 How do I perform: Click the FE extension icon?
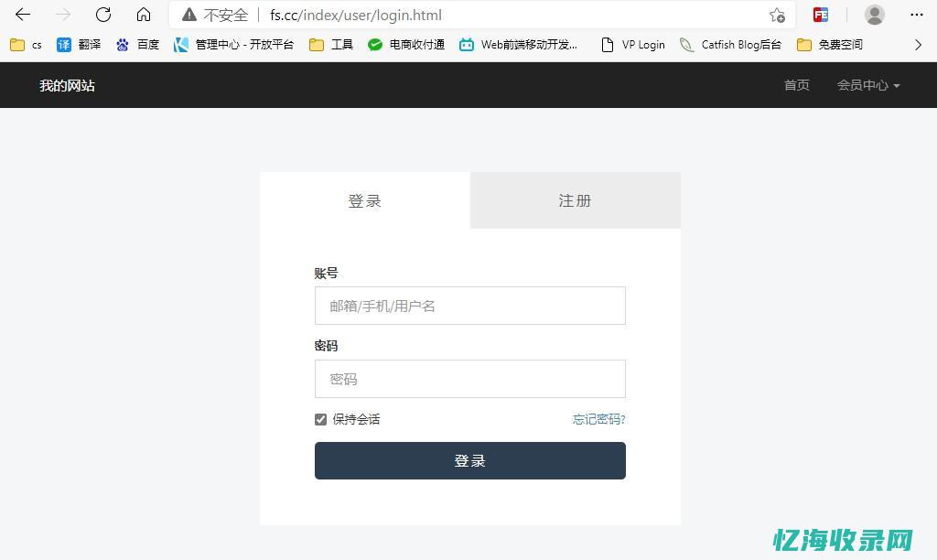click(820, 15)
